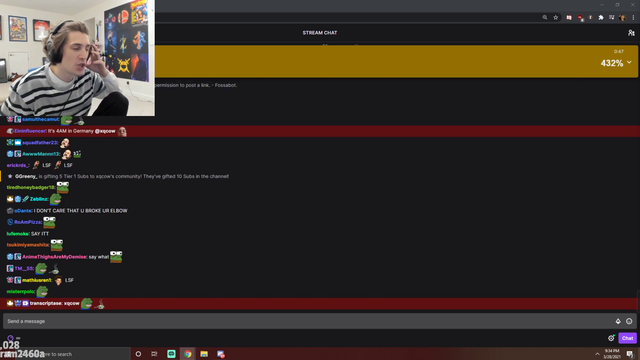Open username mathiusren1 in chat

(x=37, y=280)
